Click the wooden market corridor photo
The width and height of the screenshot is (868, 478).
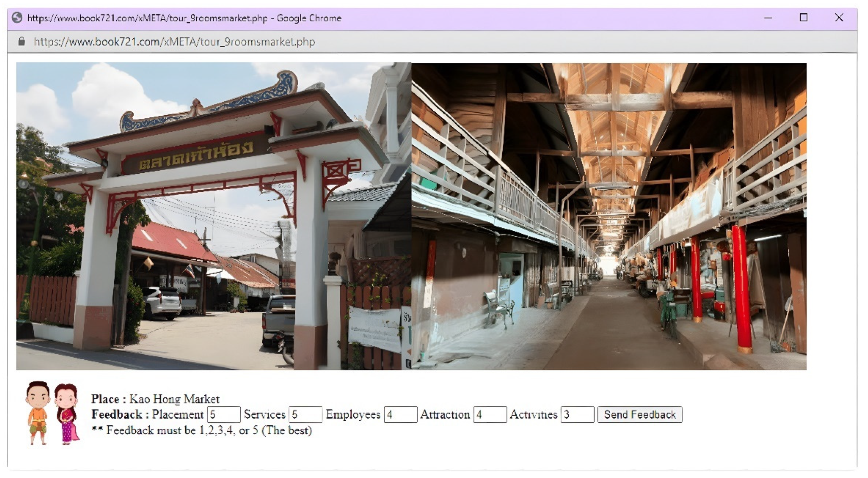608,216
